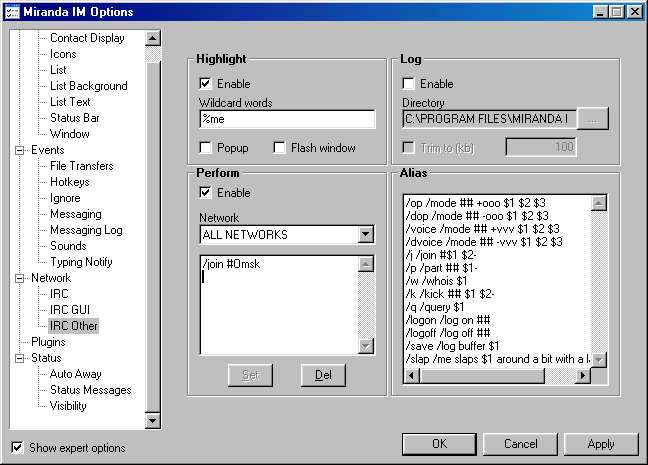Screen dimensions: 648x465
Task: Click the Alias list scroll left arrow
Action: (x=412, y=376)
